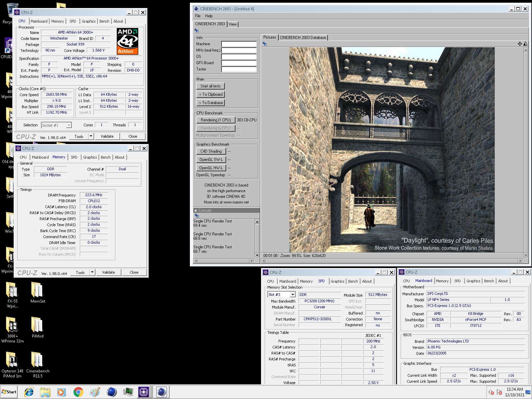Open Tools dropdown arrow in Memory CPU-Z window
The height and width of the screenshot is (399, 532).
[x=92, y=272]
